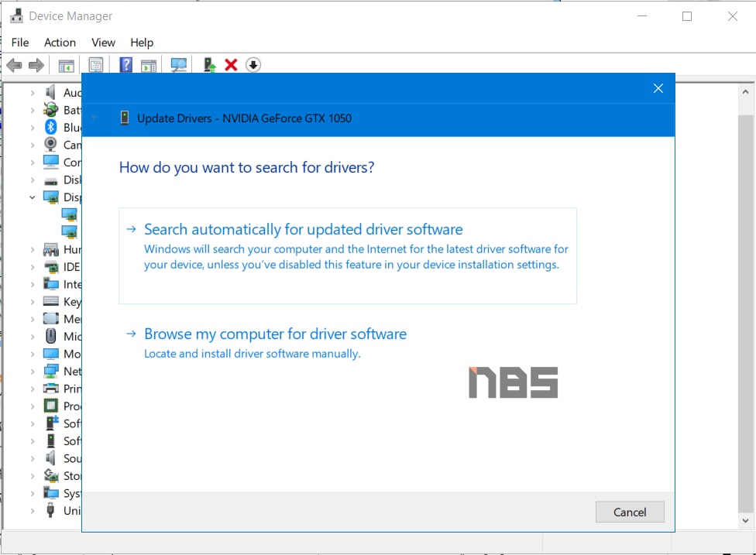Toggle the Show/Hide Console Tree icon
Viewport: 756px width, 555px height.
[x=67, y=65]
